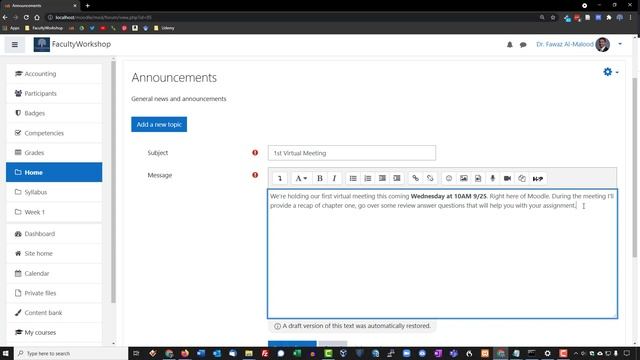Screen dimensions: 640x360
Task: Open Udemy bookmark in bookmarks bar
Action: tap(164, 28)
